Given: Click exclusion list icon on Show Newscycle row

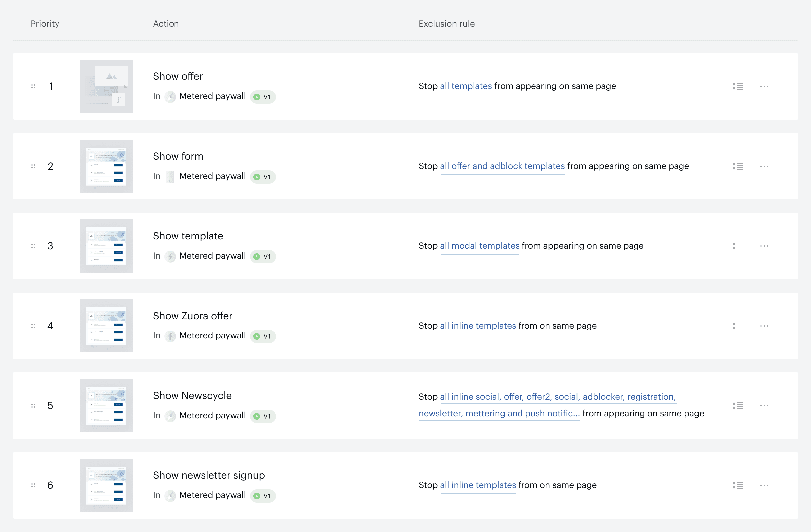Looking at the screenshot, I should coord(738,406).
